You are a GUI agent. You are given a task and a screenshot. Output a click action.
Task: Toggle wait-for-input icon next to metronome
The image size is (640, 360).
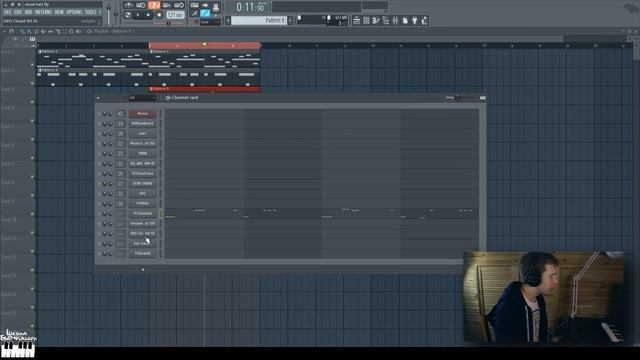click(141, 5)
